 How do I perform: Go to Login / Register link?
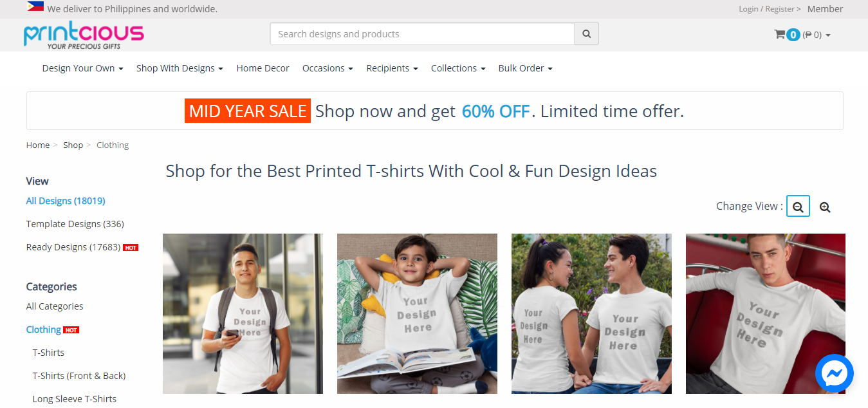pos(770,9)
